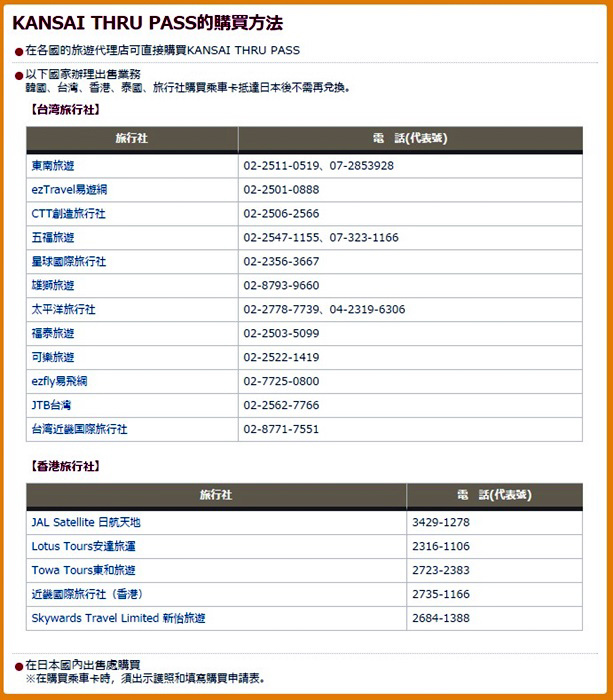Open the 太平洋旅行社 link
Screen dimensions: 613x700
(x=63, y=309)
